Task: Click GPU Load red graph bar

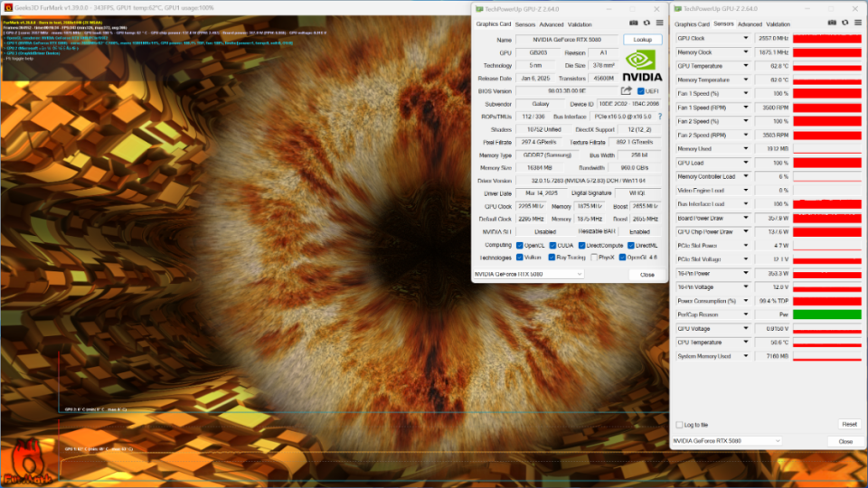Action: click(x=827, y=163)
